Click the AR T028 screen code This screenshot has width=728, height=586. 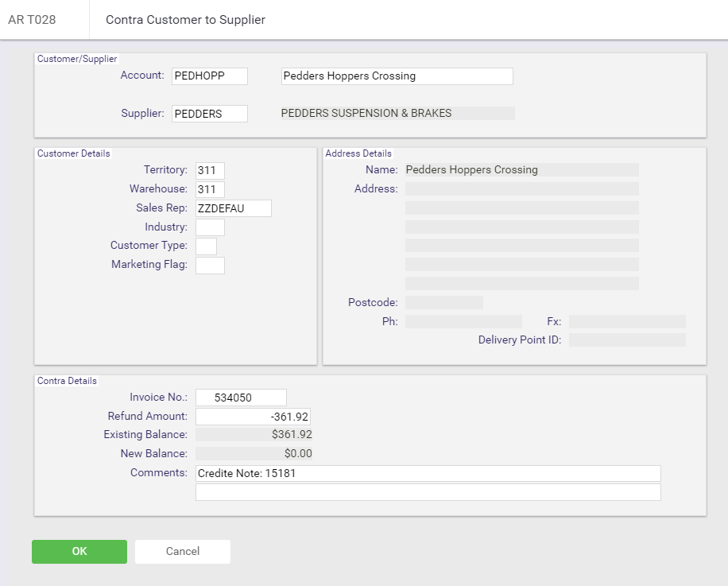pos(32,20)
